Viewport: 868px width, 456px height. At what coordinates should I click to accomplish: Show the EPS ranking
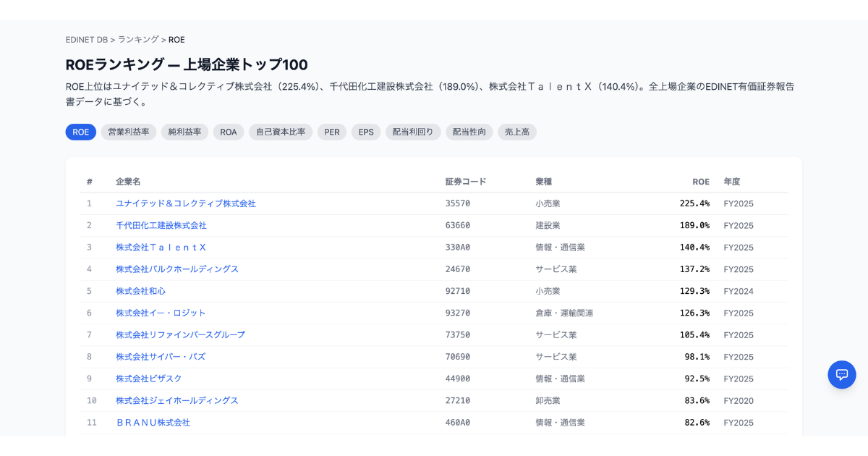(366, 132)
